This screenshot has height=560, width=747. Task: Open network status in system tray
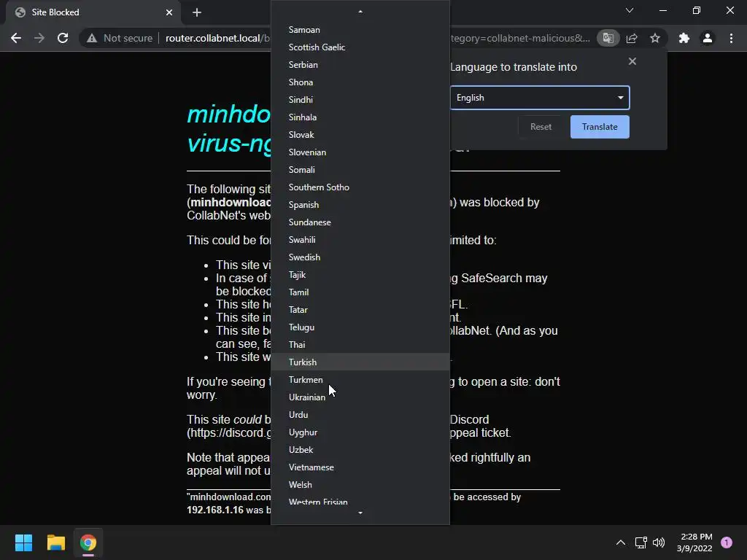pyautogui.click(x=640, y=542)
